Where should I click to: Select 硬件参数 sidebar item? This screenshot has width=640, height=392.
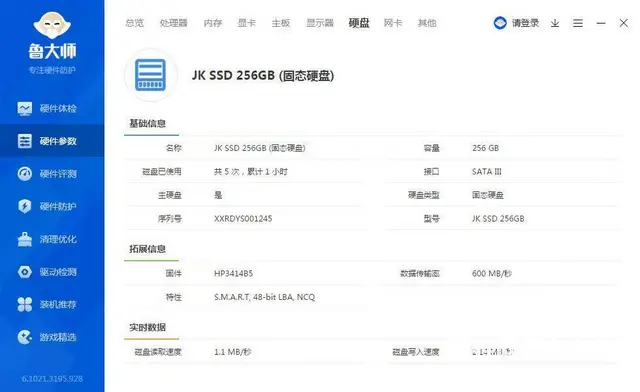click(52, 141)
